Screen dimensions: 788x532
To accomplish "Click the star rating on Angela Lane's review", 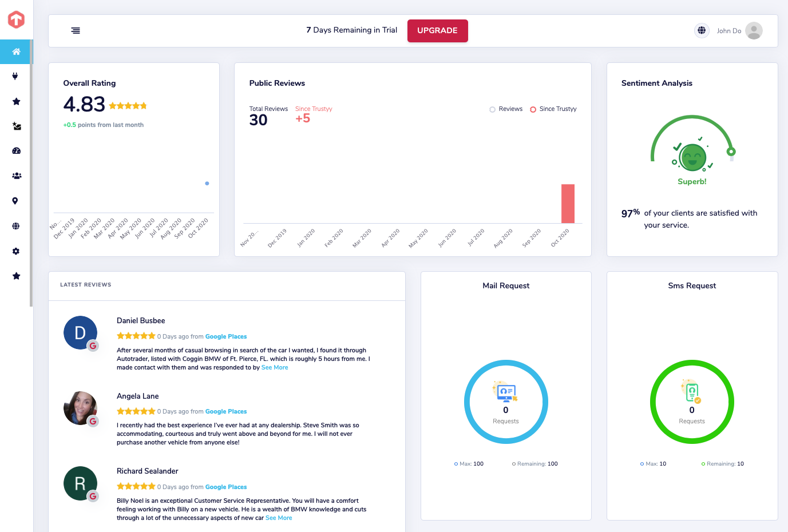I will [x=136, y=411].
